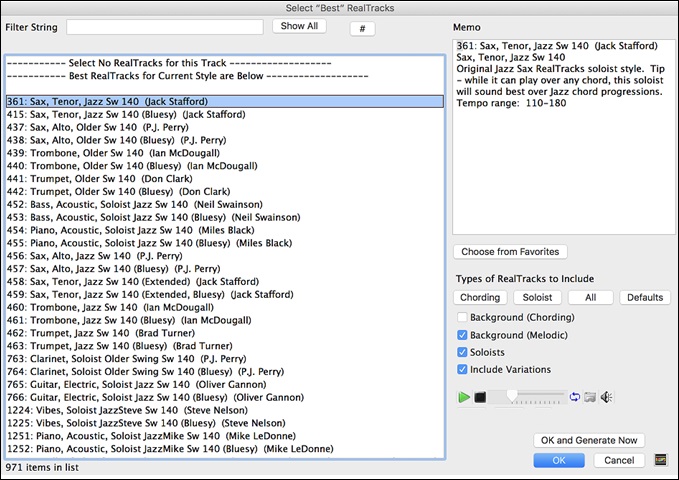Toggle the Soloists checkbox

(x=462, y=352)
